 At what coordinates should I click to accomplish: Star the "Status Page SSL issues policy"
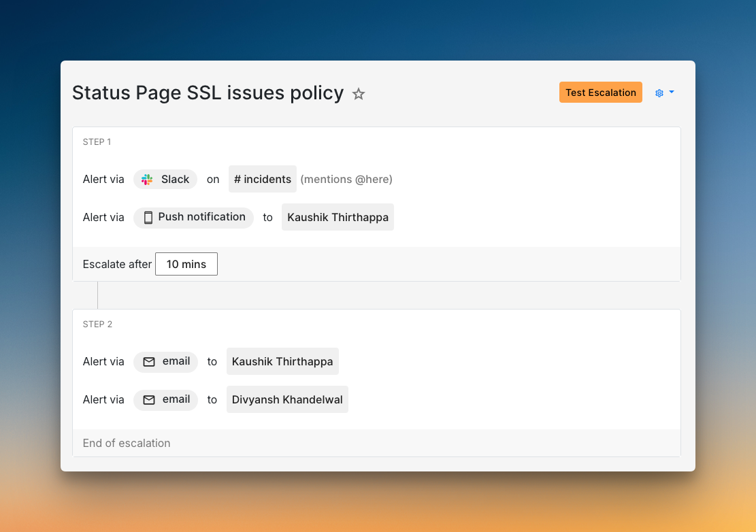(x=359, y=94)
